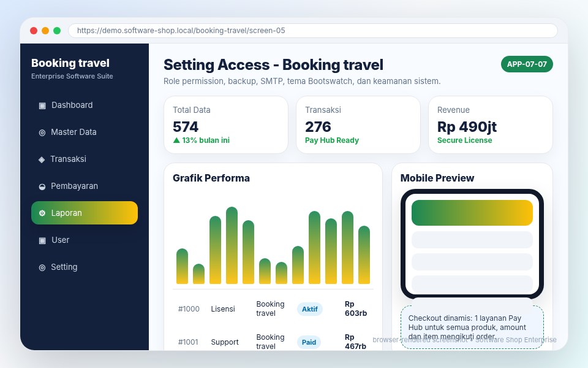Screen dimensions: 588x368
Task: Click the APP-07-07 badge
Action: click(527, 64)
